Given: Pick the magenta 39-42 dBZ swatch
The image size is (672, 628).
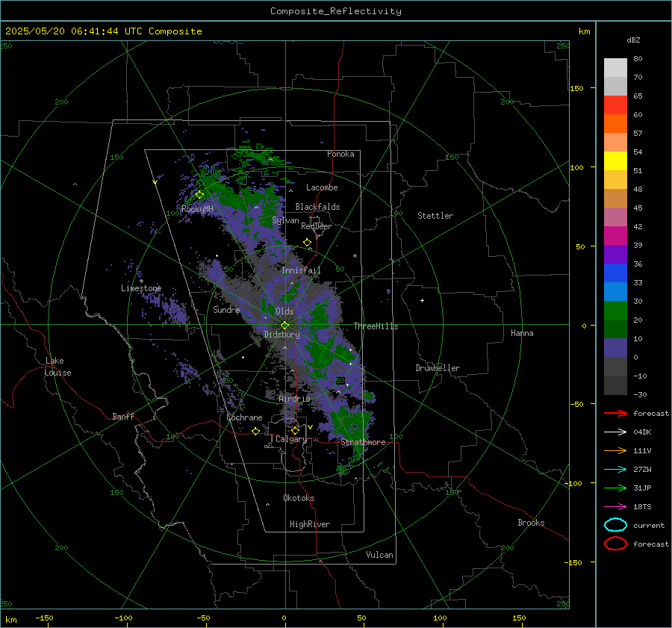Looking at the screenshot, I should (x=615, y=236).
